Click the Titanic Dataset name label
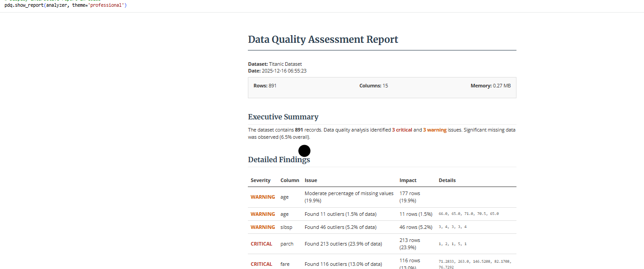The width and height of the screenshot is (644, 269). pyautogui.click(x=286, y=64)
